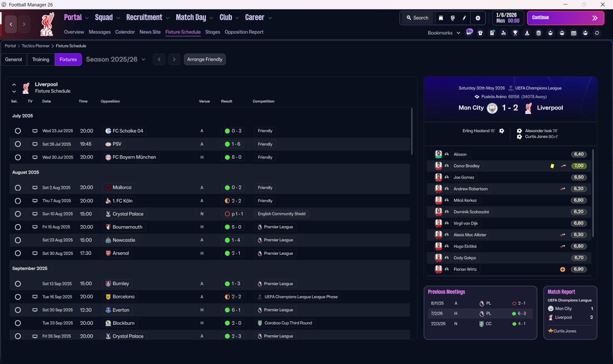Open the Bookmarks dropdown
The image size is (613, 364).
click(444, 33)
